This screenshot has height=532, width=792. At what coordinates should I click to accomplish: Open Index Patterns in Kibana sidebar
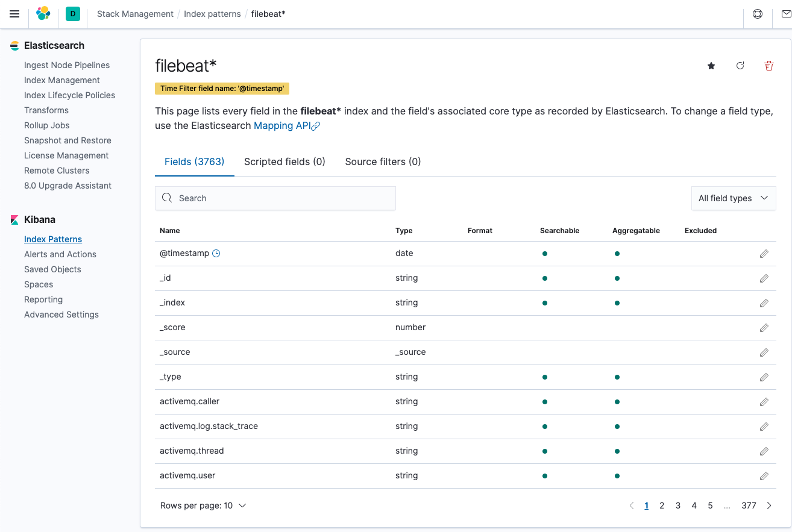click(x=53, y=239)
